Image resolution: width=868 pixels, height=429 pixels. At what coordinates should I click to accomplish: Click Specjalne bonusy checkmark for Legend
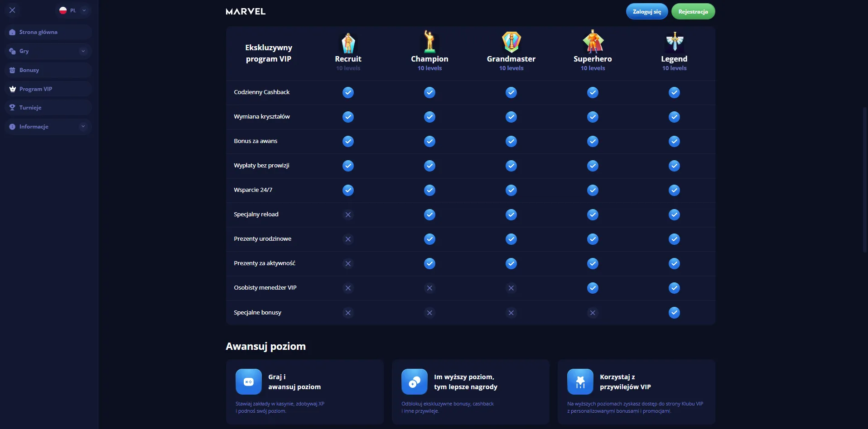point(674,313)
